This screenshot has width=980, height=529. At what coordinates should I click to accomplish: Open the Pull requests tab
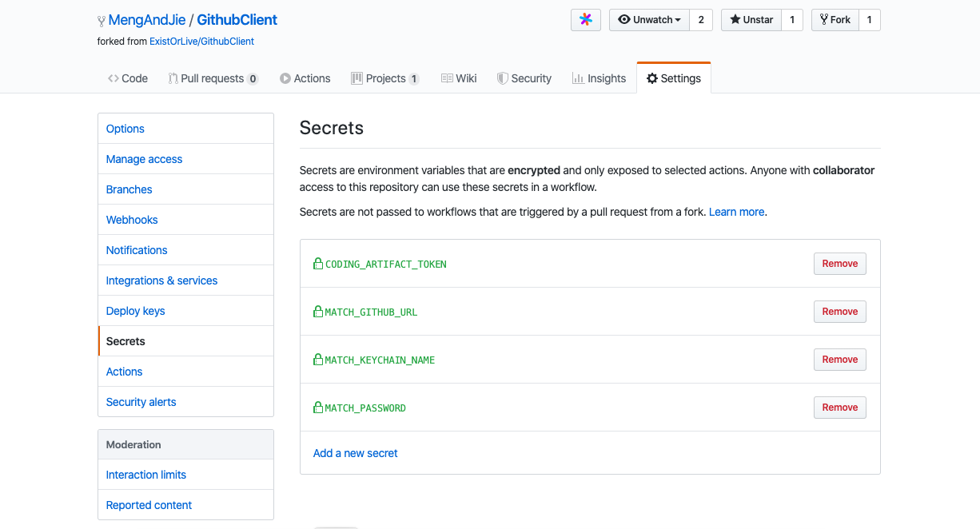pos(212,78)
